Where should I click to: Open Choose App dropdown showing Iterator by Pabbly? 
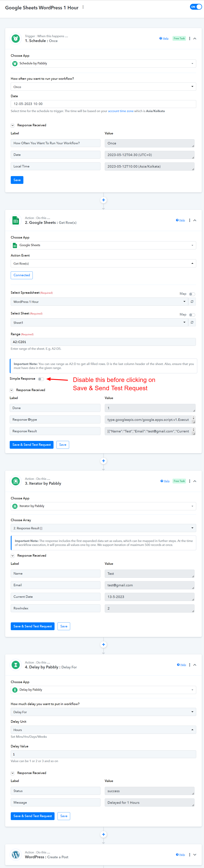(x=103, y=506)
